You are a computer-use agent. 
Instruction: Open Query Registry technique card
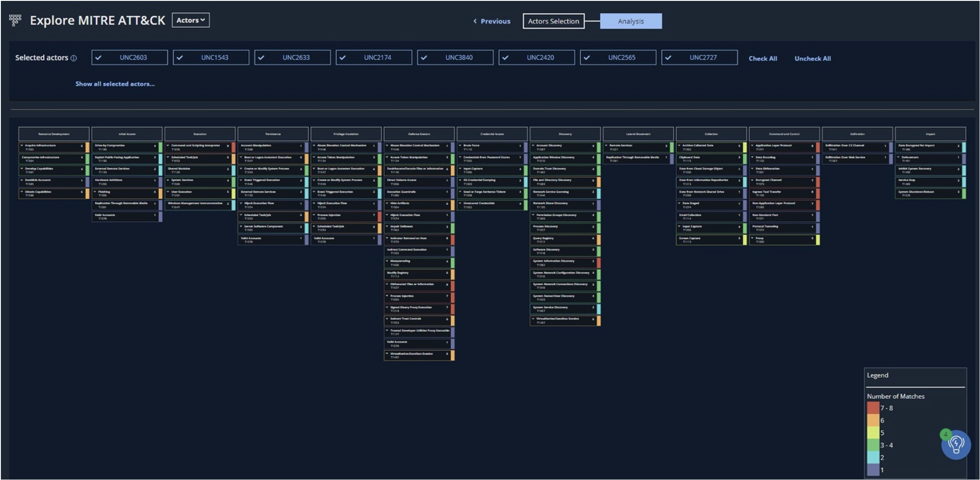point(565,240)
